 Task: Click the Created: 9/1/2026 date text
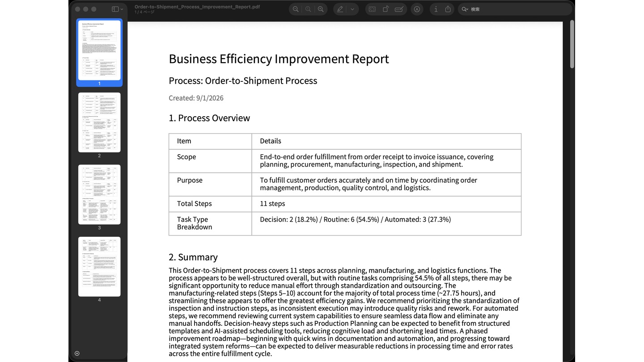pyautogui.click(x=196, y=98)
